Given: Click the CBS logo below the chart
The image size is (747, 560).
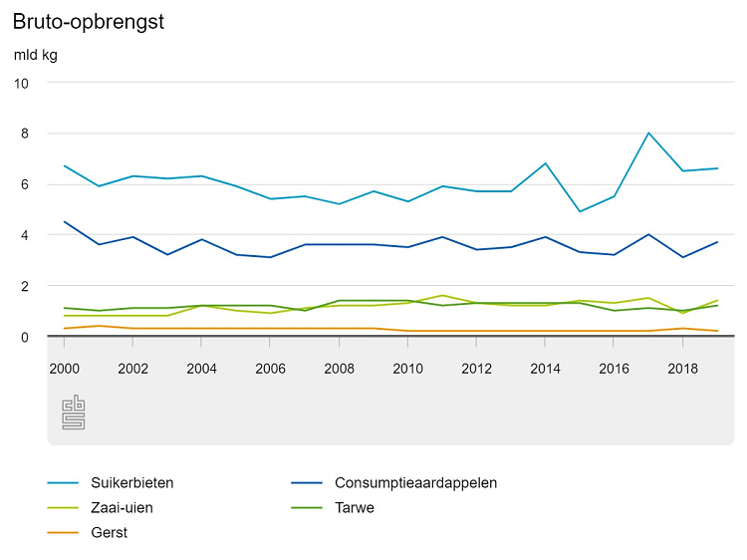Looking at the screenshot, I should [74, 413].
